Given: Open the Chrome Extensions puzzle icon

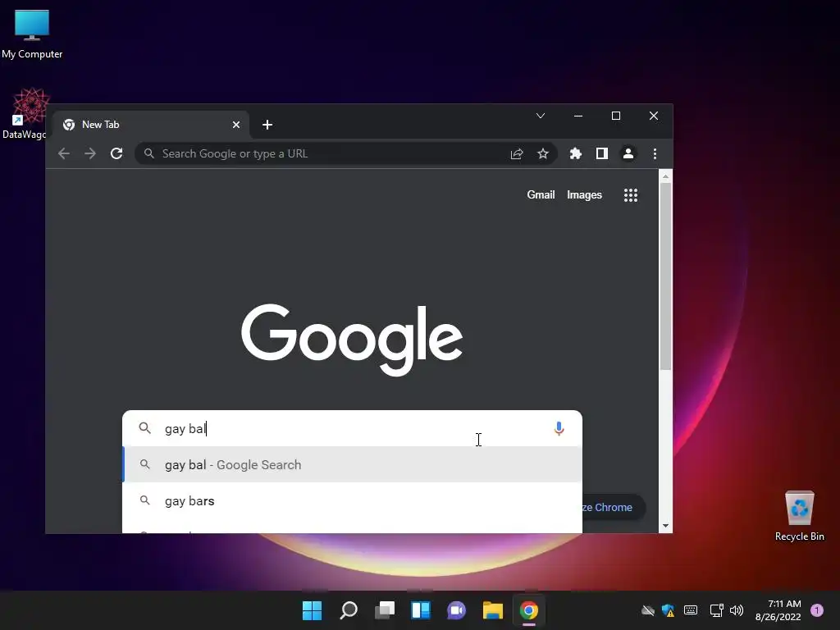Looking at the screenshot, I should 575,153.
